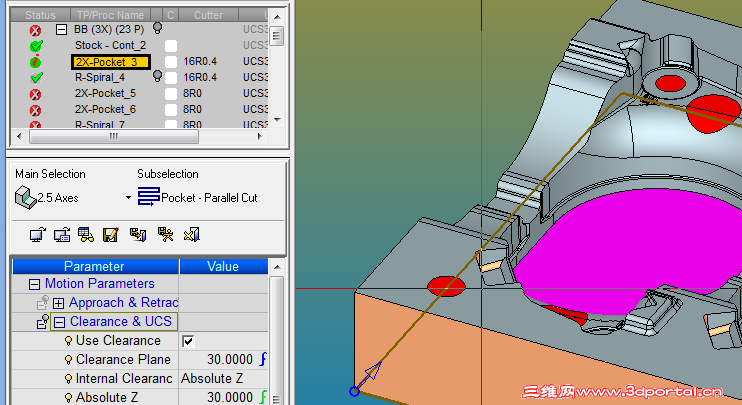This screenshot has height=405, width=742.
Task: Click the procedure list scroll-down arrow
Action: pos(277,120)
